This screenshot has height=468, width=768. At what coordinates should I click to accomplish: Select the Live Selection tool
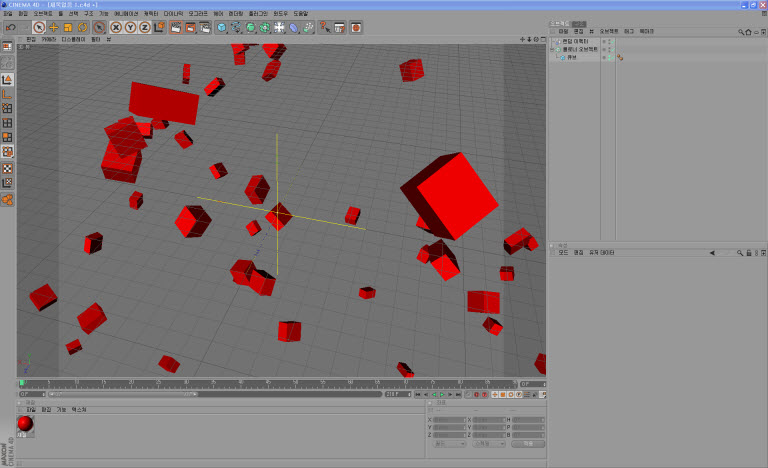pyautogui.click(x=39, y=27)
